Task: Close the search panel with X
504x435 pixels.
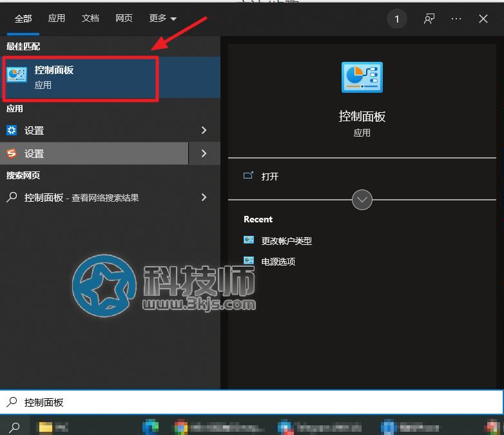Action: click(x=483, y=19)
